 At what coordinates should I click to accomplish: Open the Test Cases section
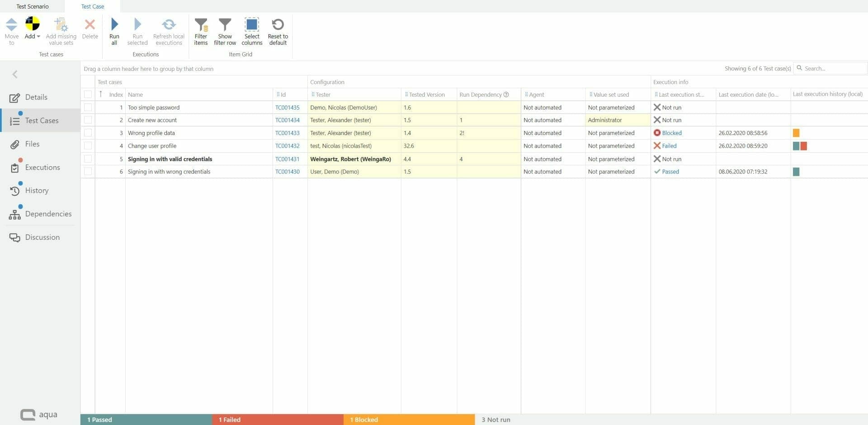coord(40,121)
